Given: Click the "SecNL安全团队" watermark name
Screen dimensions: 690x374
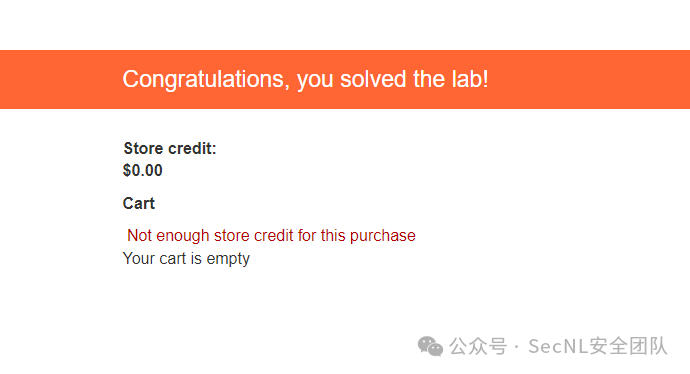Looking at the screenshot, I should pyautogui.click(x=598, y=346).
